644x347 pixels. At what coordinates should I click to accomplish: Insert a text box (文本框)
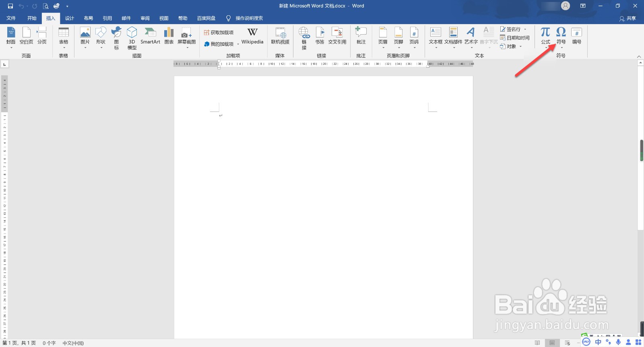tap(436, 37)
